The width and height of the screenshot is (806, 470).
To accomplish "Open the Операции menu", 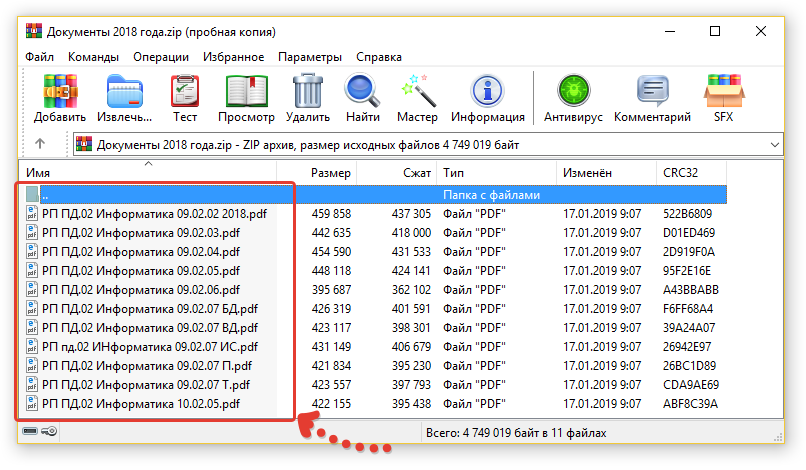I will [161, 57].
